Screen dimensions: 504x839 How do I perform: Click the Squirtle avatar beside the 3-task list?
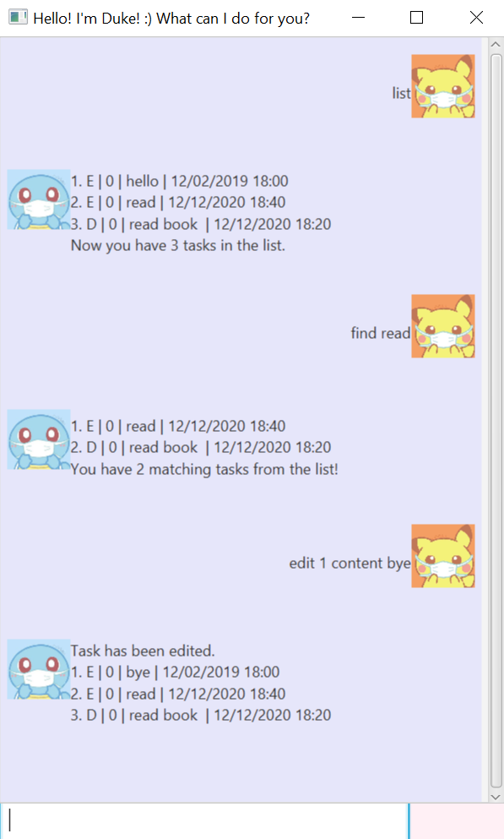[x=39, y=199]
